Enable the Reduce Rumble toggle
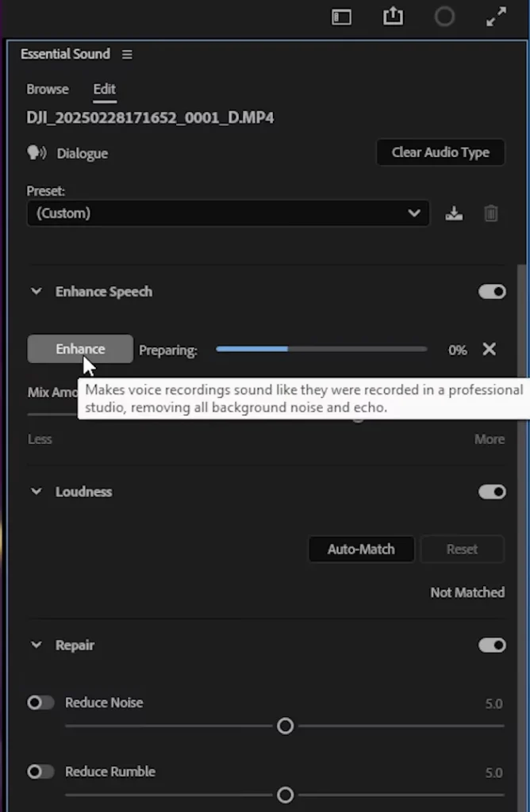Viewport: 530px width, 812px height. 40,772
